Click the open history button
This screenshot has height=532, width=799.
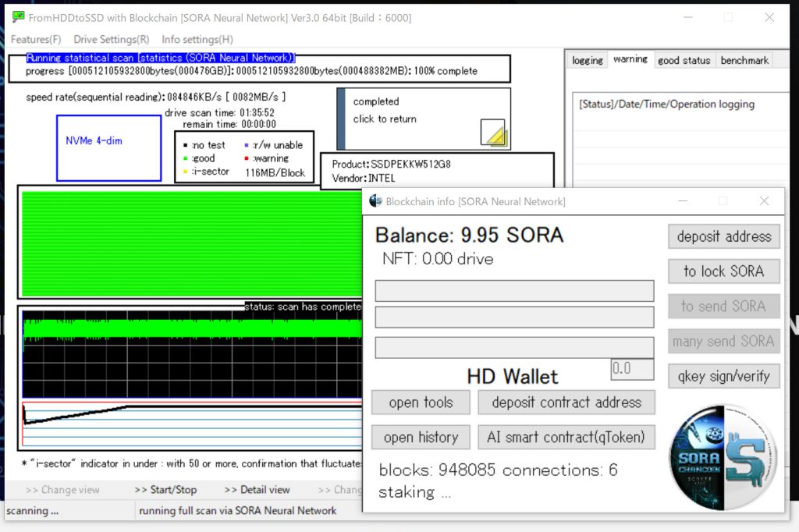click(421, 437)
